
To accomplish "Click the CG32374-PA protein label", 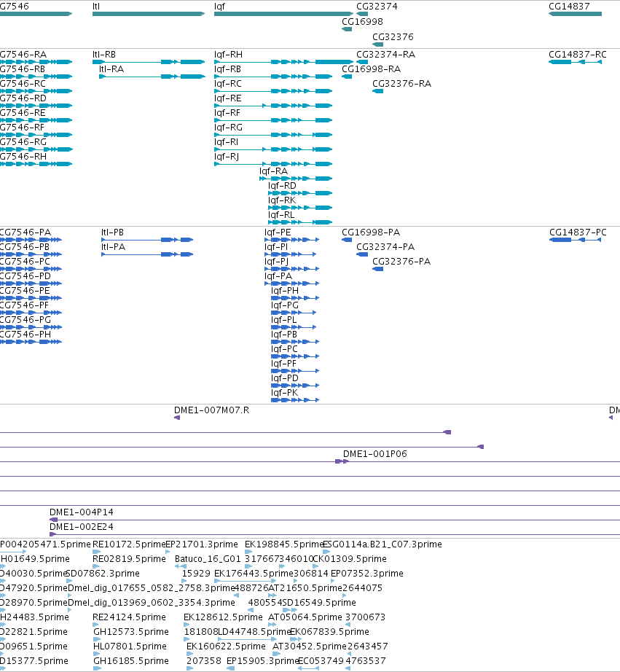I will tap(385, 247).
